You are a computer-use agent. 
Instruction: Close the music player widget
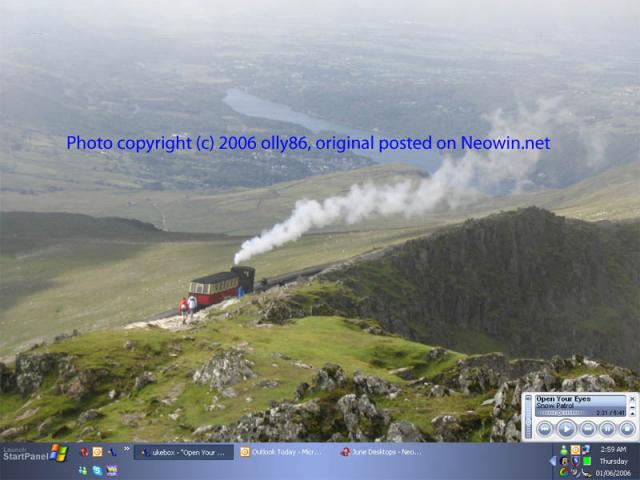click(633, 398)
